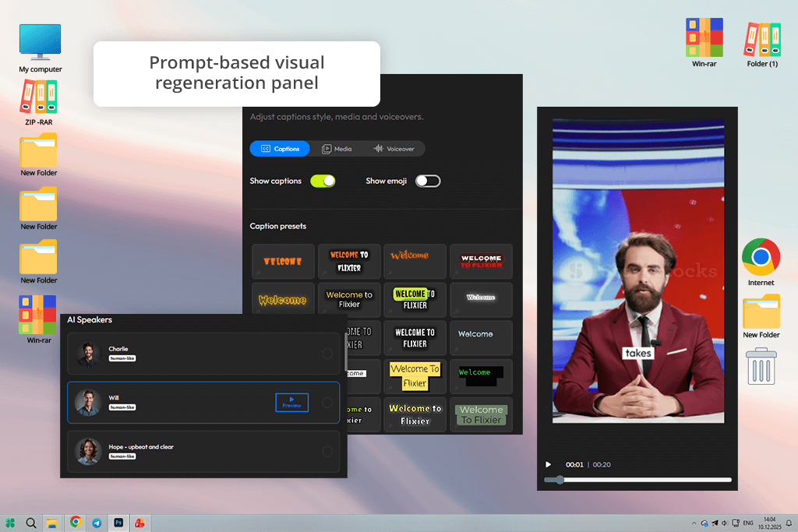The width and height of the screenshot is (798, 532).
Task: Open the Win-rar icon above AI Speakers
Action: [x=39, y=319]
